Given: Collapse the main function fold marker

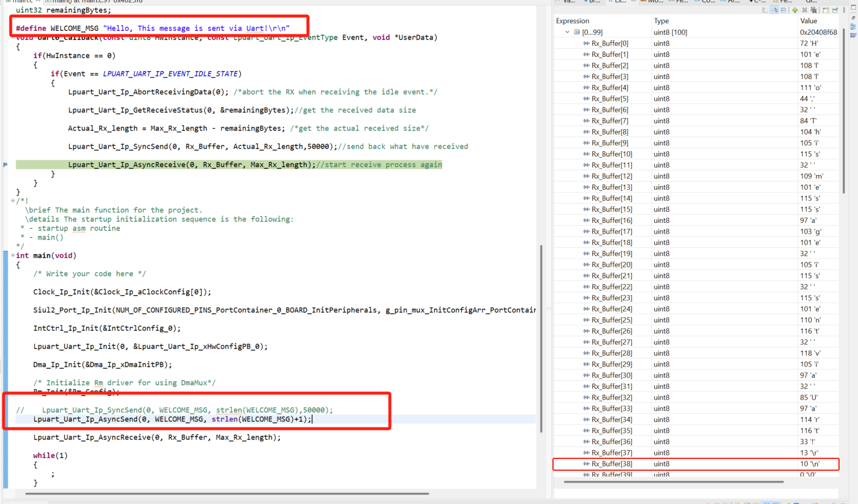Looking at the screenshot, I should [13, 256].
